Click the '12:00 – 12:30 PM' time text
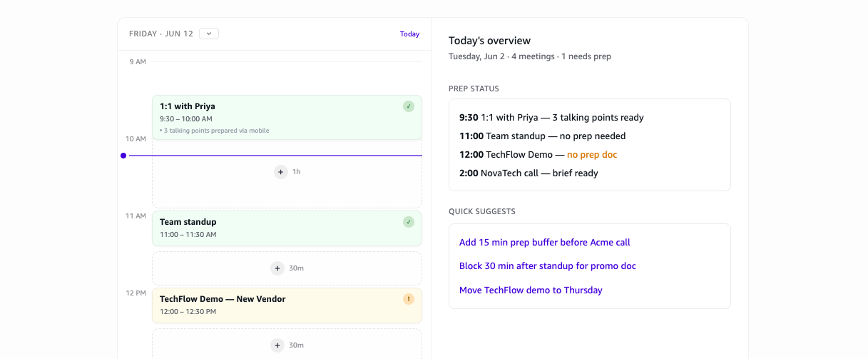 (x=188, y=312)
